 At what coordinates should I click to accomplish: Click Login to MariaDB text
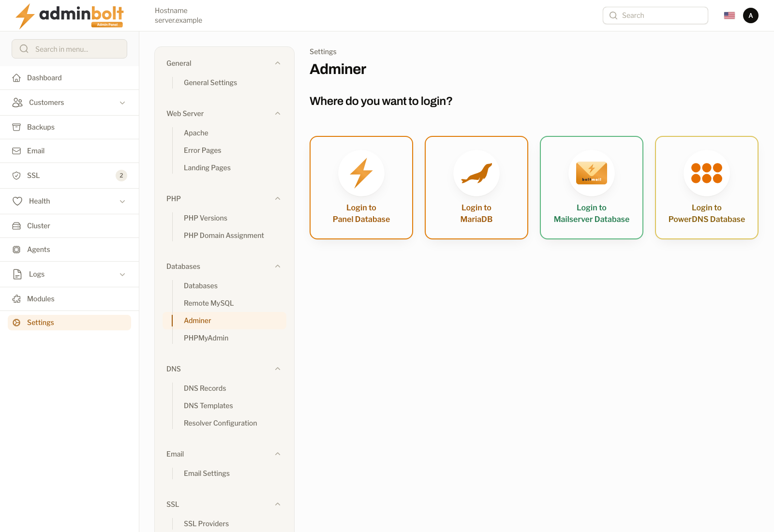(x=476, y=213)
